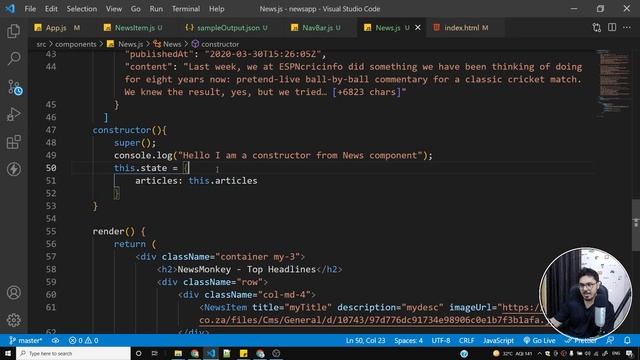Click "NewsMonkey - Top Headlines" text
This screenshot has height=360, width=640.
click(247, 269)
